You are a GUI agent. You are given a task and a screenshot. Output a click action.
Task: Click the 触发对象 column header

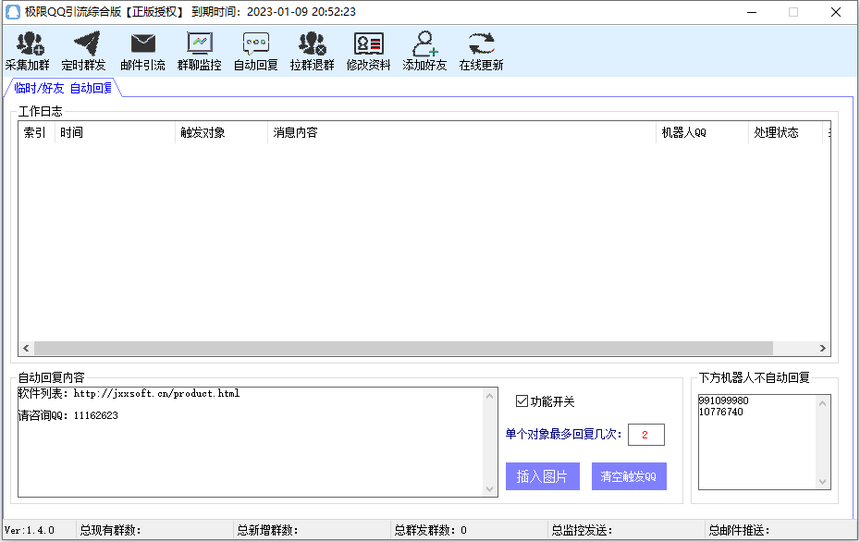[221, 132]
